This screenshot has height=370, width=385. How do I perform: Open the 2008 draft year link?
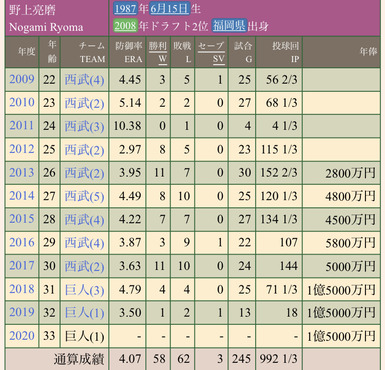(x=125, y=26)
